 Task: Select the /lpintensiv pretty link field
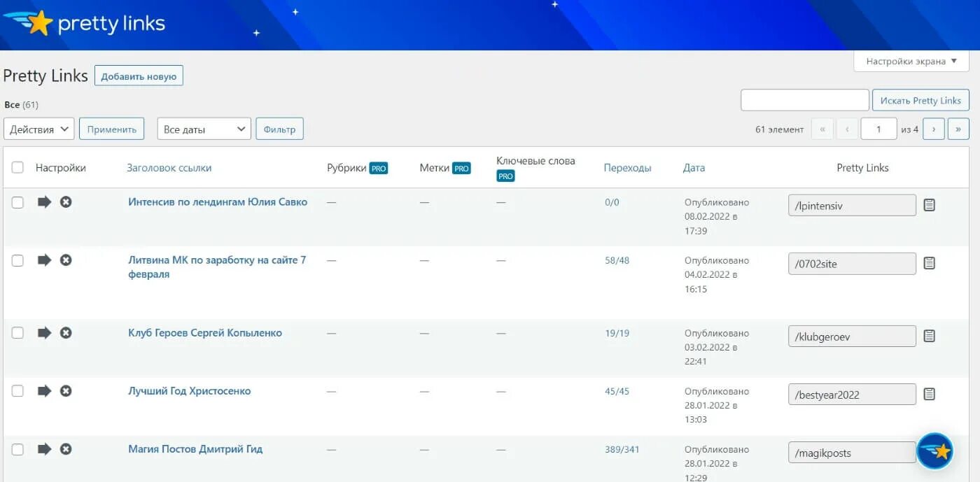coord(852,205)
